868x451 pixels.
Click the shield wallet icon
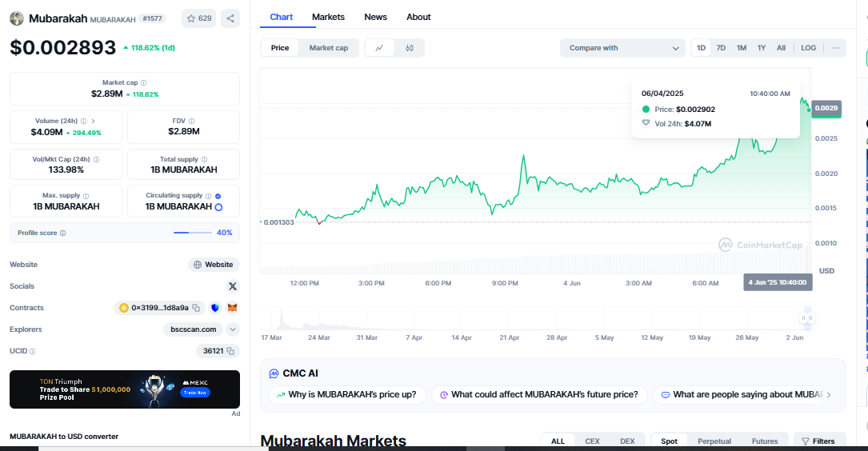click(215, 308)
